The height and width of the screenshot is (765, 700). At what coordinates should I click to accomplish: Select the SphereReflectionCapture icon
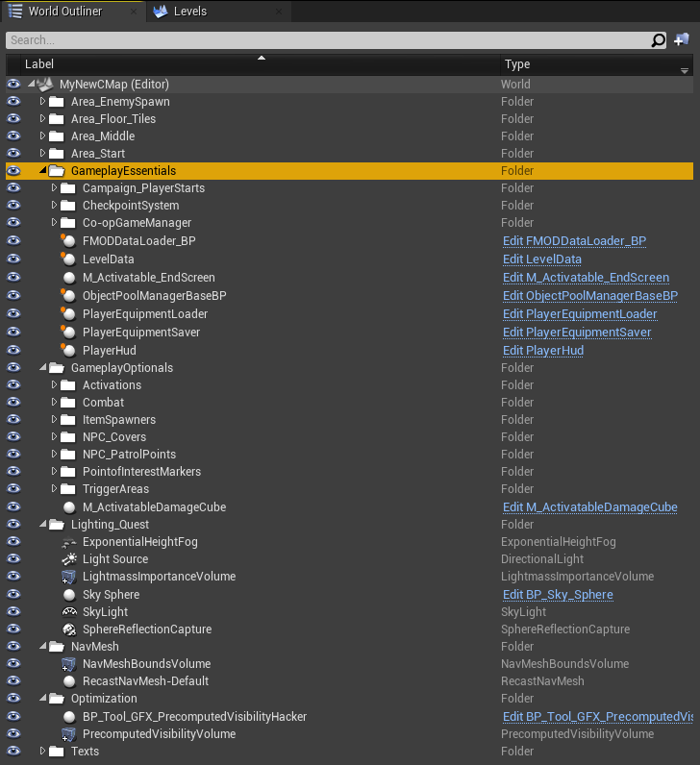[x=68, y=629]
